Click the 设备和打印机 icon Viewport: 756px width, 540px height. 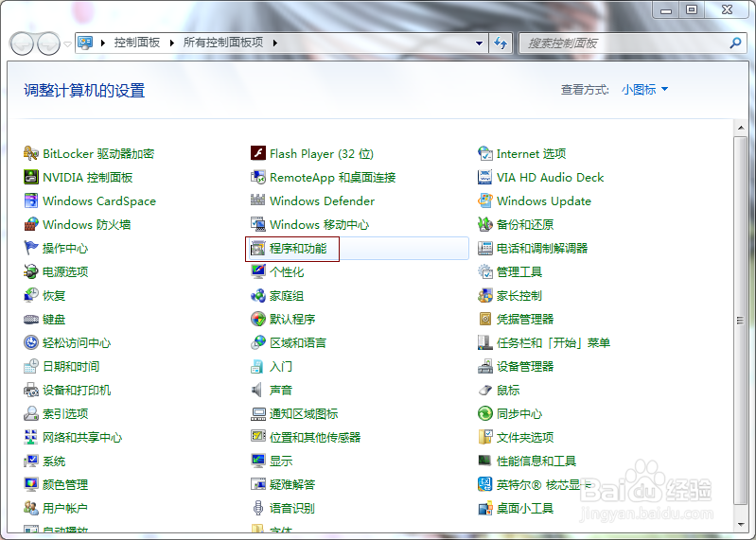(31, 390)
